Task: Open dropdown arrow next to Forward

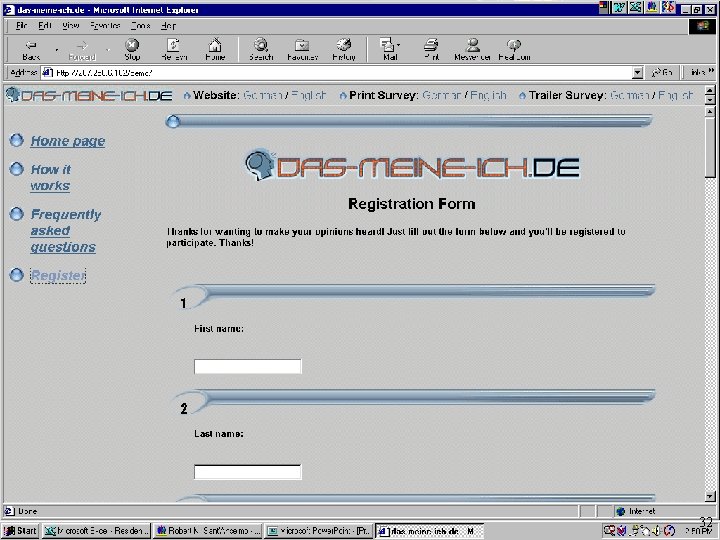Action: [108, 49]
